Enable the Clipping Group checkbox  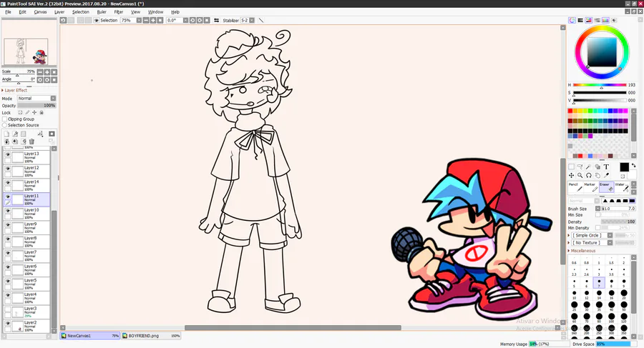pos(5,119)
